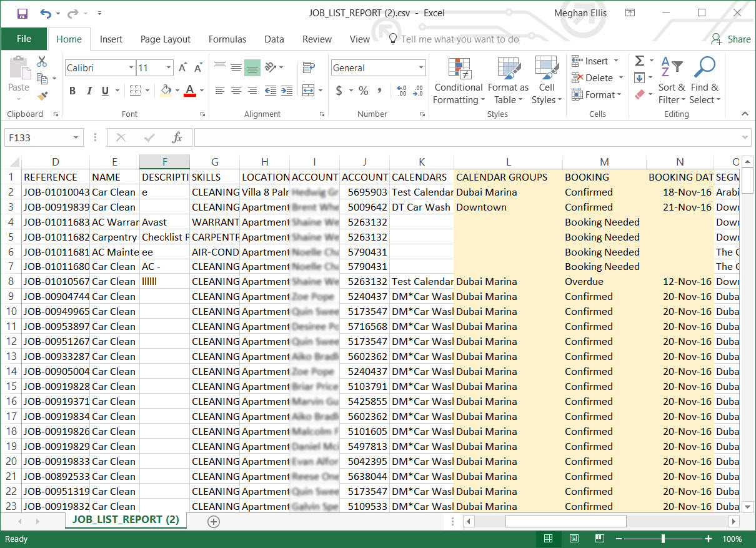756x548 pixels.
Task: Open the Name Box dropdown arrow
Action: point(76,137)
